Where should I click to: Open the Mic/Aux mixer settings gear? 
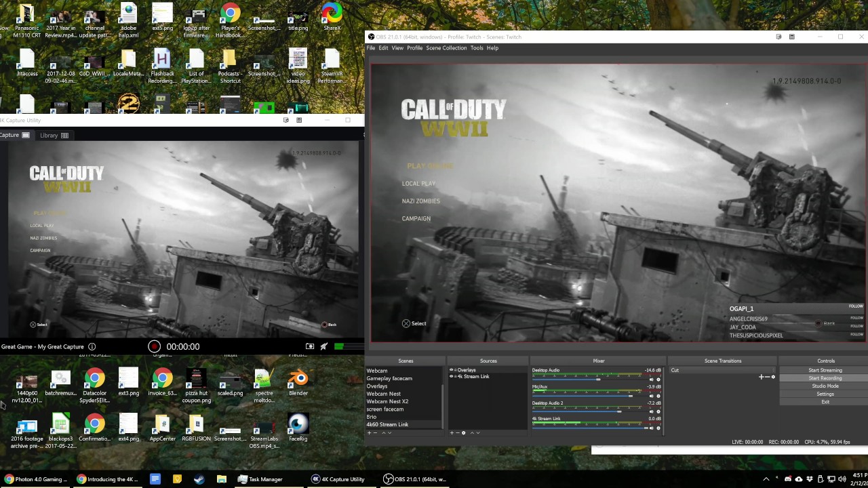tap(658, 396)
